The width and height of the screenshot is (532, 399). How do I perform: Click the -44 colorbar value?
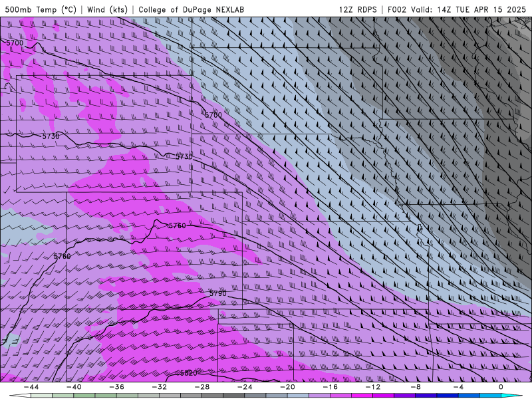pos(31,387)
